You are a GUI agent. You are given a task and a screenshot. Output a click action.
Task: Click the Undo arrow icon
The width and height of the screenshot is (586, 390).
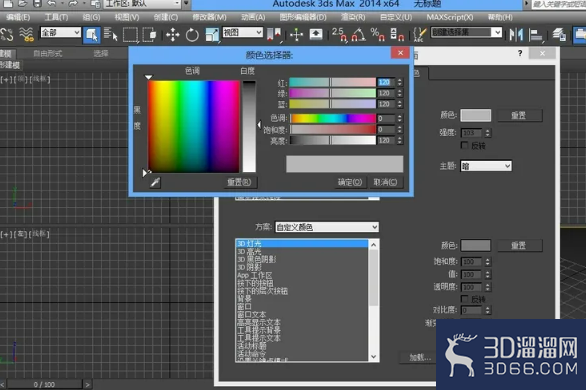coord(52,4)
